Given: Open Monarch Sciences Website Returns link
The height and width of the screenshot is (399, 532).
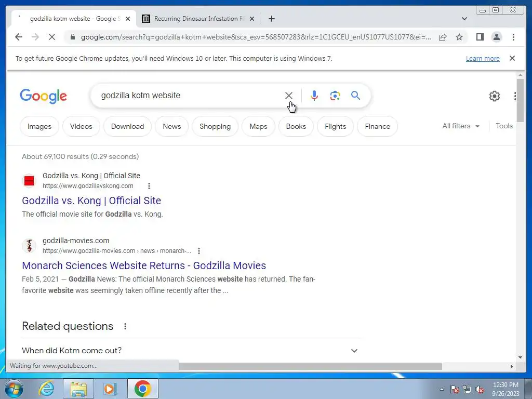Looking at the screenshot, I should (x=144, y=265).
